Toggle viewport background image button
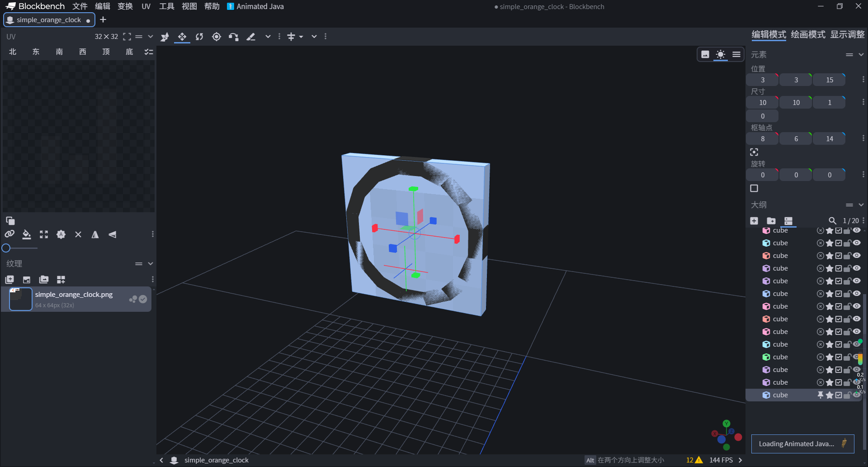Screen dimensions: 868x467 point(705,55)
